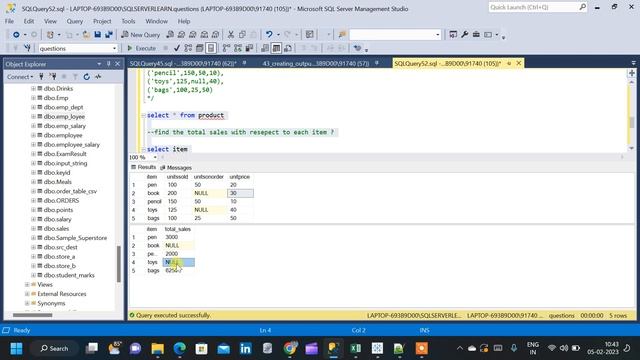This screenshot has width=640, height=360.
Task: Open Microsoft Edge from the taskbar
Action: pos(179,348)
